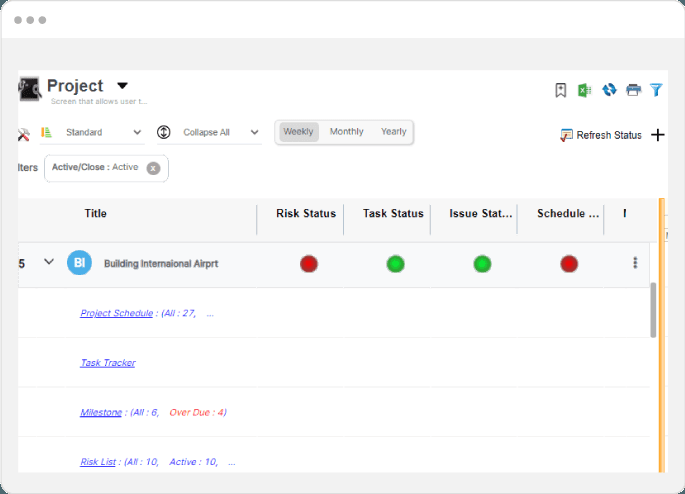Open the filter funnel icon
Screen dimensions: 685x494
(656, 90)
